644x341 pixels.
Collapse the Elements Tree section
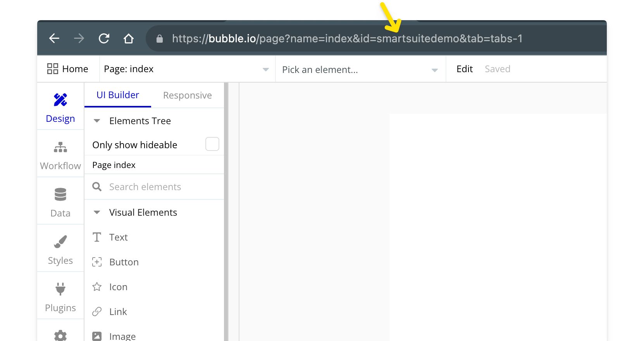97,121
